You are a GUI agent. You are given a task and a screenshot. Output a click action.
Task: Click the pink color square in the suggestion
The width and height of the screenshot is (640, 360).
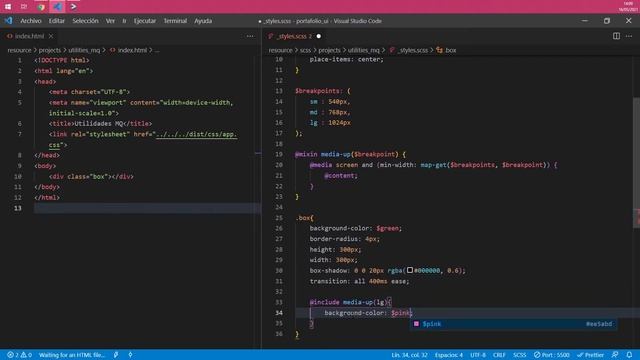[x=416, y=324]
